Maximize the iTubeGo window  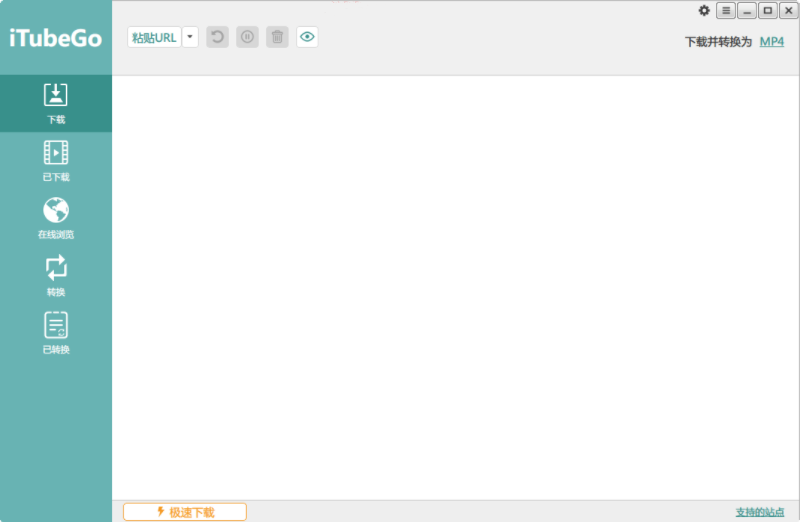coord(768,11)
